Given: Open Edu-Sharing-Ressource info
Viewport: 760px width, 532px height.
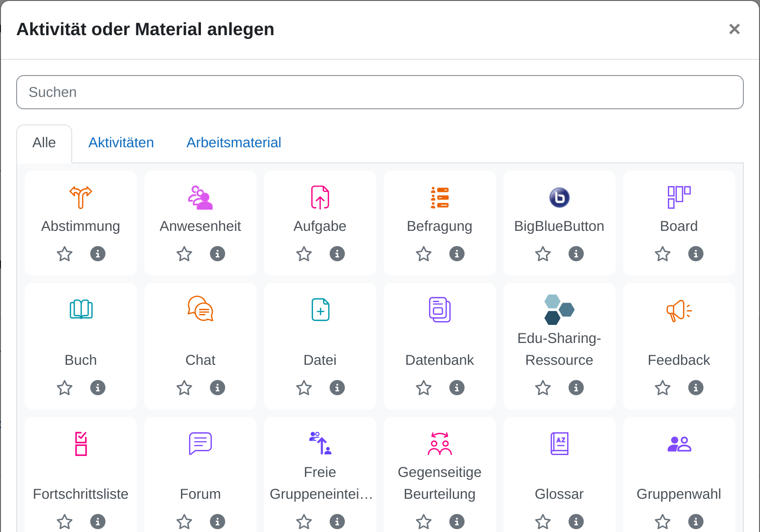Looking at the screenshot, I should coord(576,388).
